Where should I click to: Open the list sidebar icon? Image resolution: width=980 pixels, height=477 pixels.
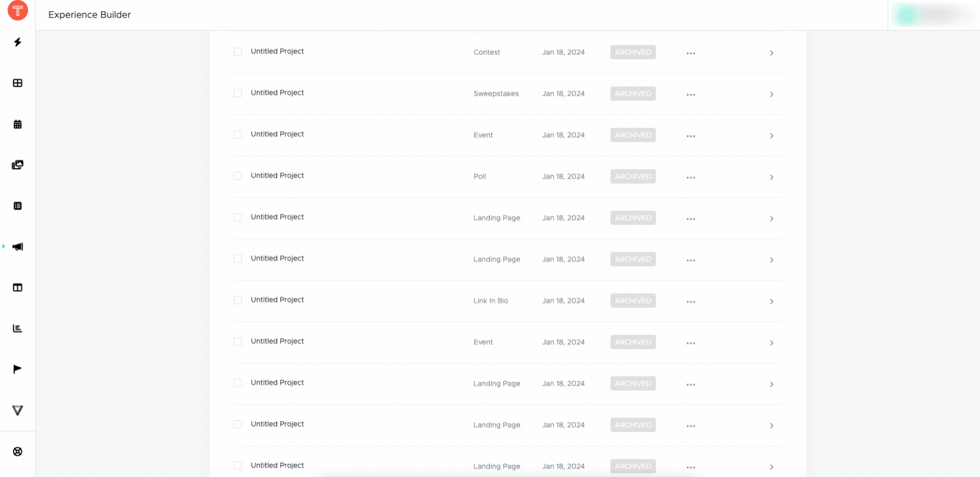tap(17, 206)
